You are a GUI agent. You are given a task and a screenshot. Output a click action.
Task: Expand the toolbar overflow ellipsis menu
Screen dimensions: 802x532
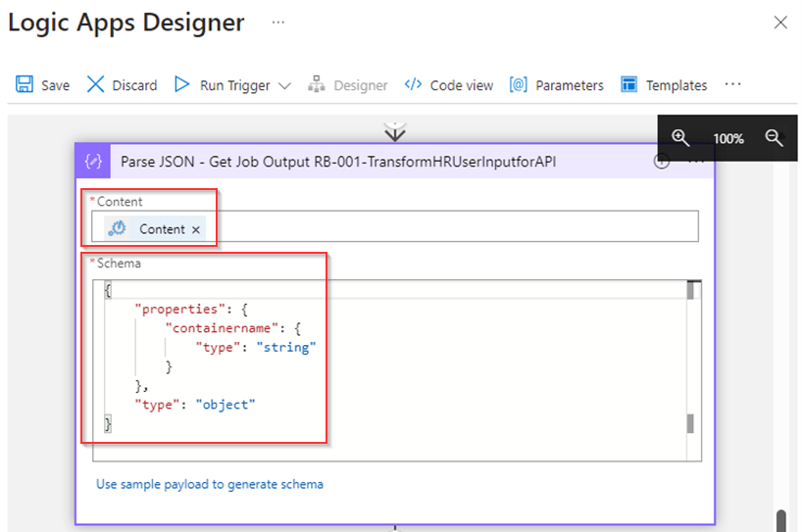pos(732,84)
